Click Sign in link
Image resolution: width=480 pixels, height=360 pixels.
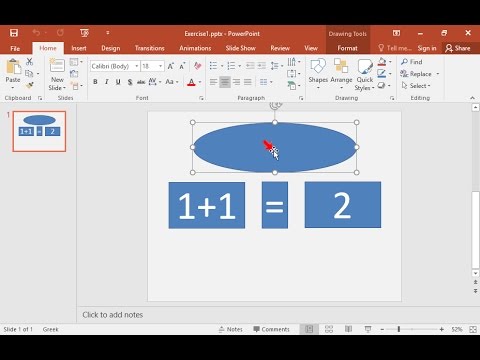tap(427, 48)
